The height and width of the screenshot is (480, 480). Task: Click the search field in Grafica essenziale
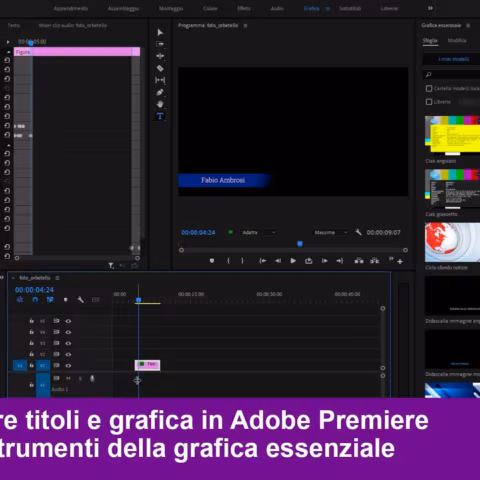point(451,75)
